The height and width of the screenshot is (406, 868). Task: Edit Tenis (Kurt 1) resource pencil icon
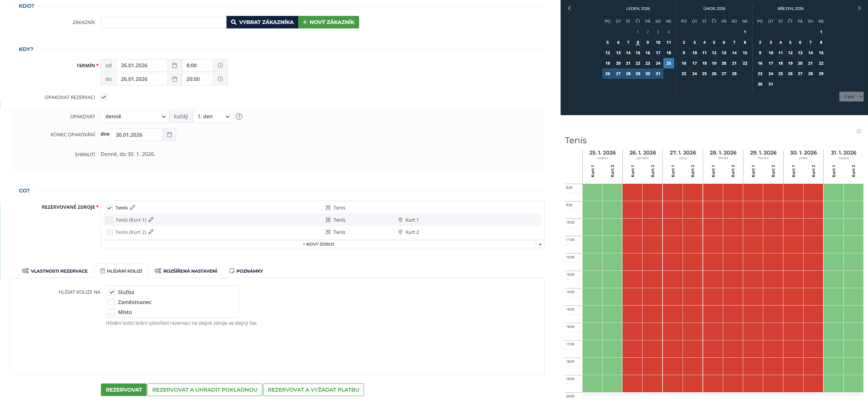[151, 220]
